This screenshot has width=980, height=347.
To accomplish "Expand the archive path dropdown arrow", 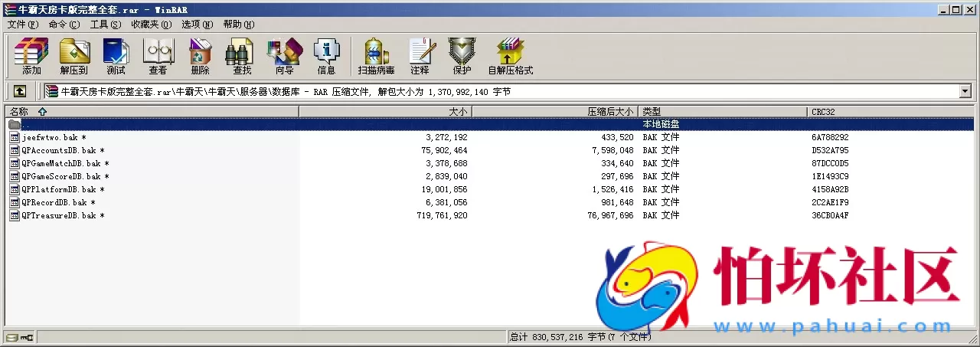I will tap(965, 91).
